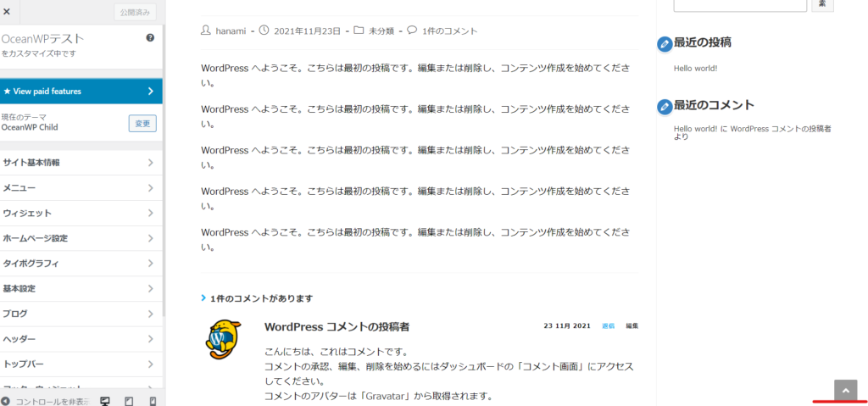Click the scroll-to-top arrow button
This screenshot has width=868, height=406.
tap(845, 391)
